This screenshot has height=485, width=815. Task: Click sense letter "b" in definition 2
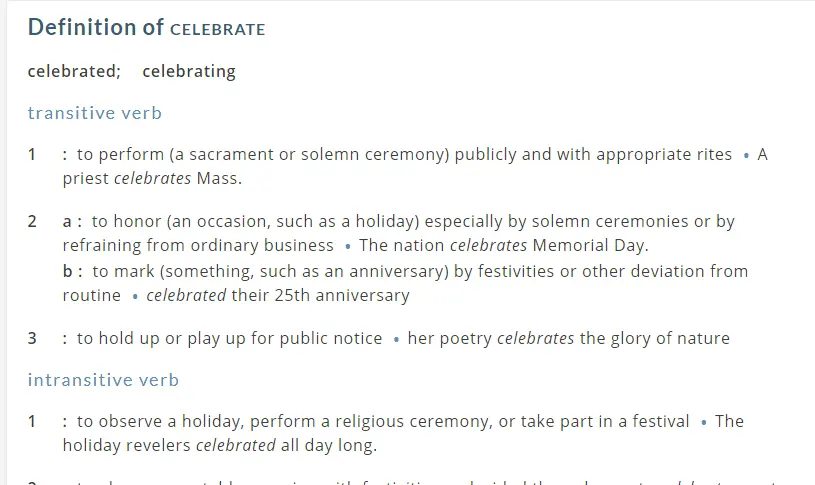[x=67, y=271]
